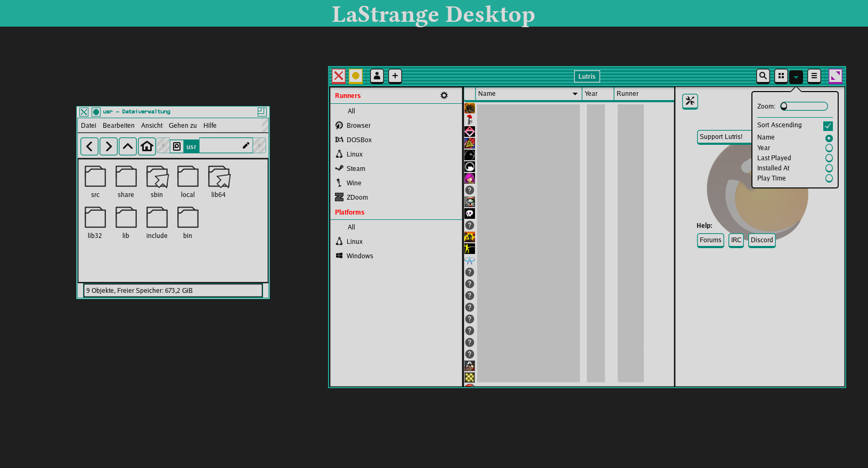
Task: Go back in the file manager
Action: tap(89, 146)
